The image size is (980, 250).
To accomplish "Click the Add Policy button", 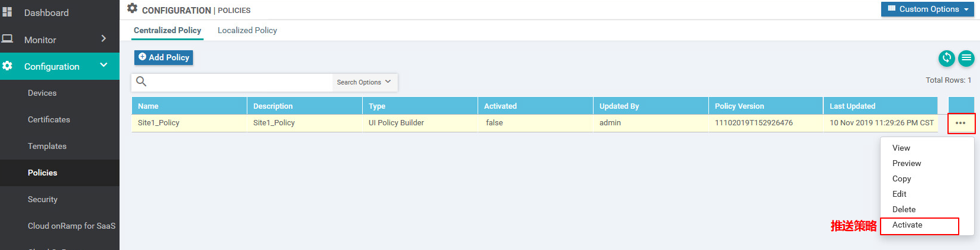I will click(x=163, y=57).
